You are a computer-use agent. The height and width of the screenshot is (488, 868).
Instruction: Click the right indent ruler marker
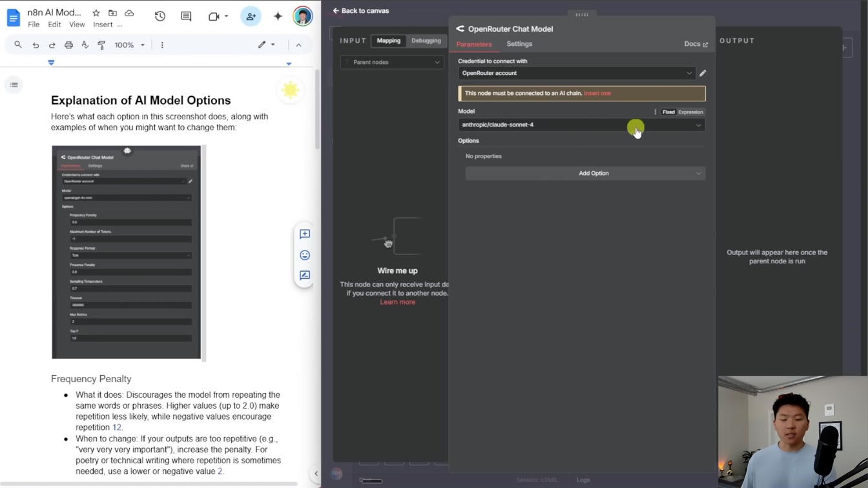pos(289,63)
